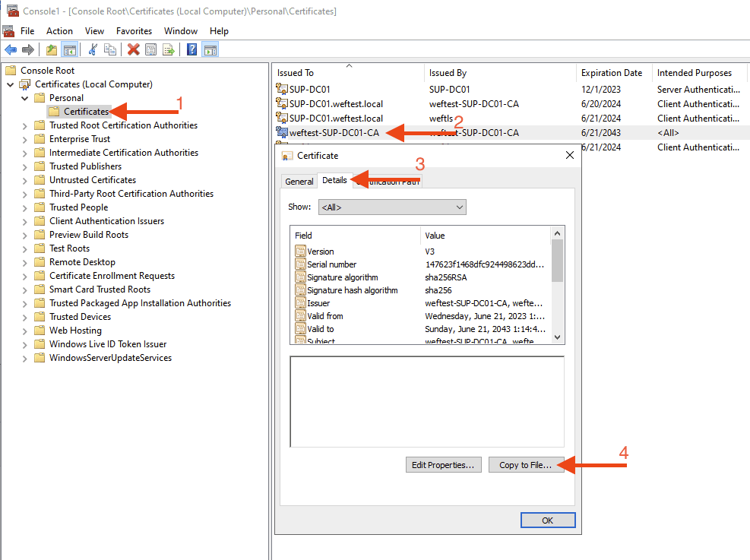This screenshot has height=560, width=750.
Task: Select the Valid to field row
Action: point(421,328)
